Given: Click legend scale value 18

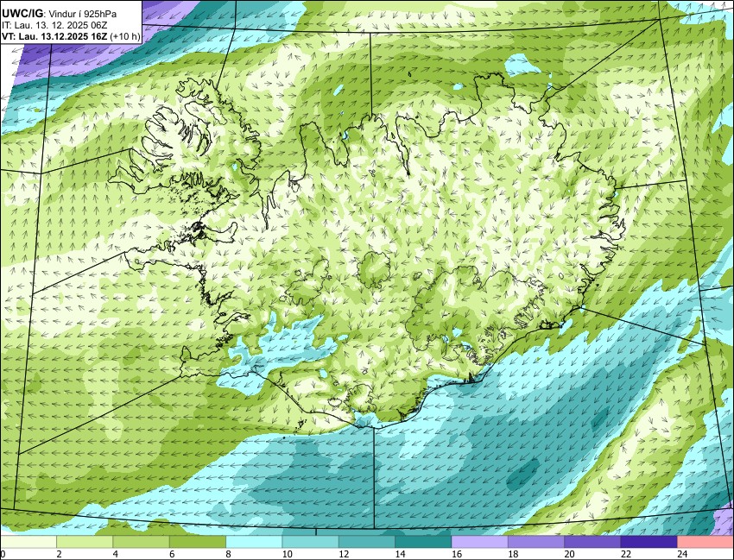Looking at the screenshot, I should coord(513,554).
